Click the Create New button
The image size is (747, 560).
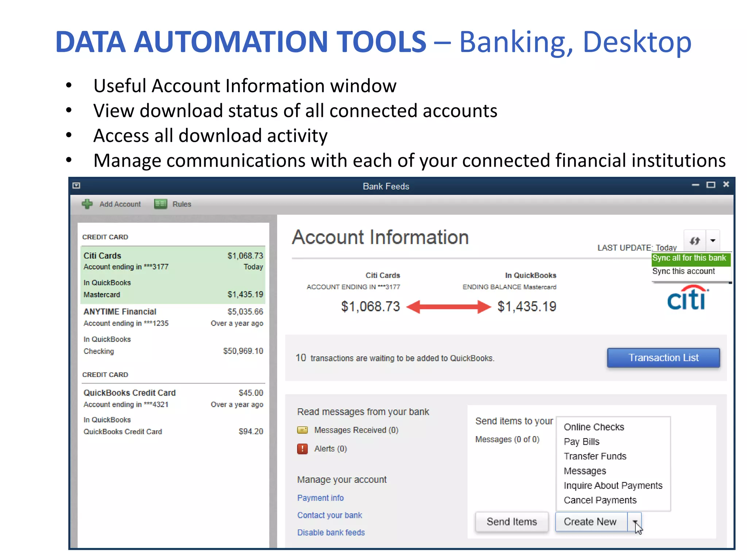click(x=591, y=522)
